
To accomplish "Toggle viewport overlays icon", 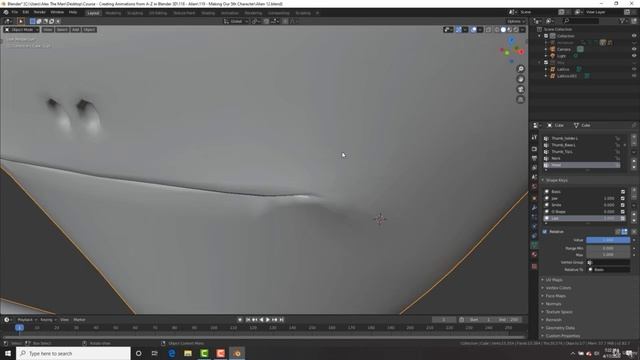I will [x=473, y=30].
